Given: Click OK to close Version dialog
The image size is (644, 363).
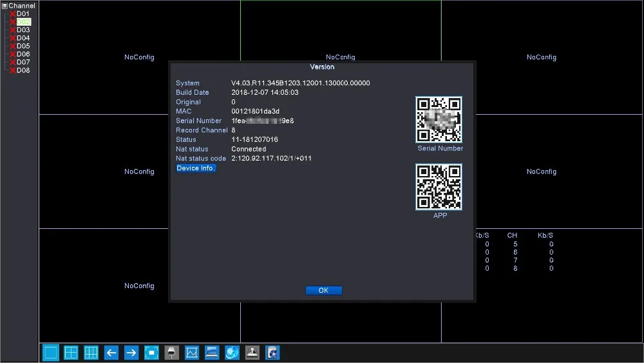Looking at the screenshot, I should [x=324, y=290].
